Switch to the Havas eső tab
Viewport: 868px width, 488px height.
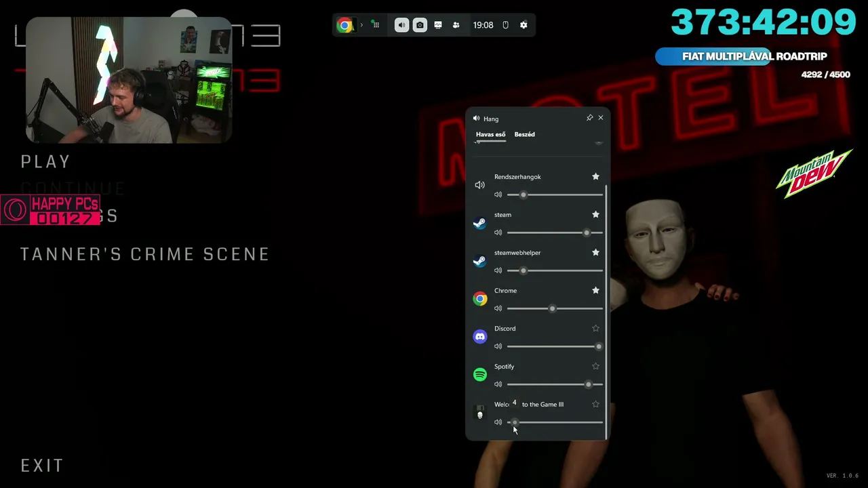[x=490, y=134]
